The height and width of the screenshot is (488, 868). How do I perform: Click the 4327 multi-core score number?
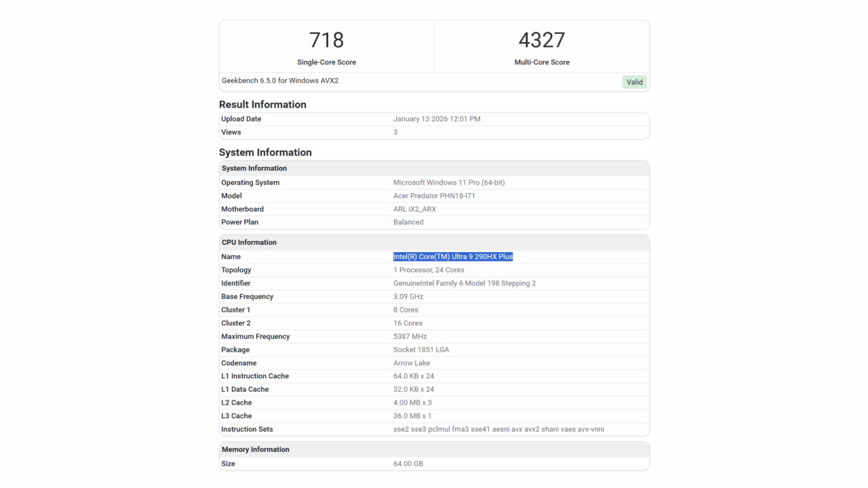541,40
